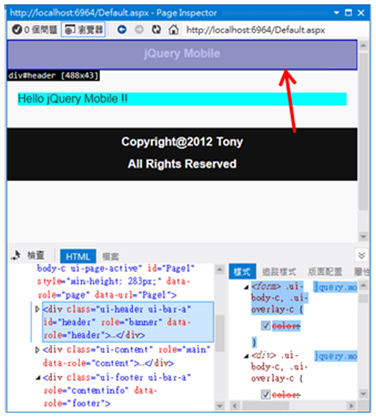Click the body-c ui-page-active id="Page1" text line
The image size is (376, 417).
115,268
